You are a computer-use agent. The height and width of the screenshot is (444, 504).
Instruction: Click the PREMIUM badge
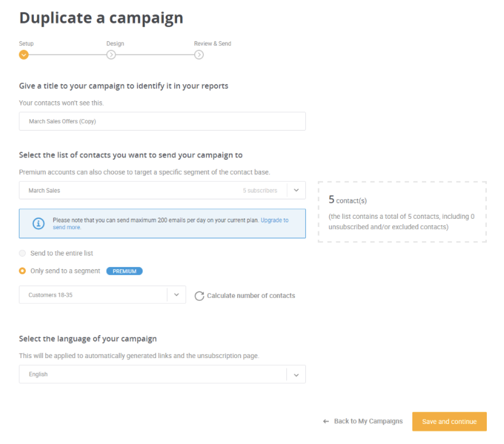(124, 271)
